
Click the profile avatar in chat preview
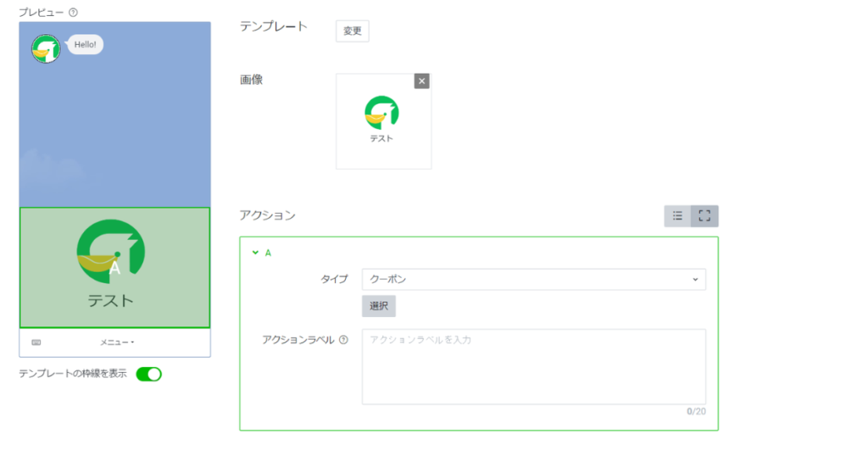pos(46,48)
